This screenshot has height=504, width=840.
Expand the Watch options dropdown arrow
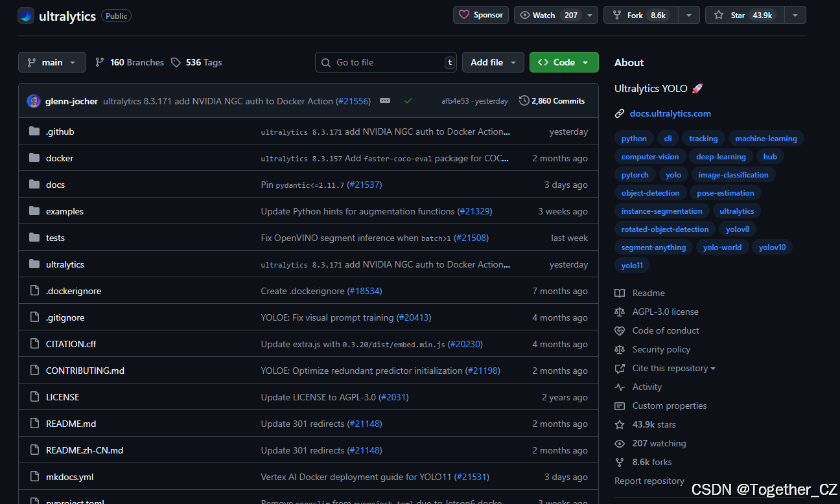(589, 15)
